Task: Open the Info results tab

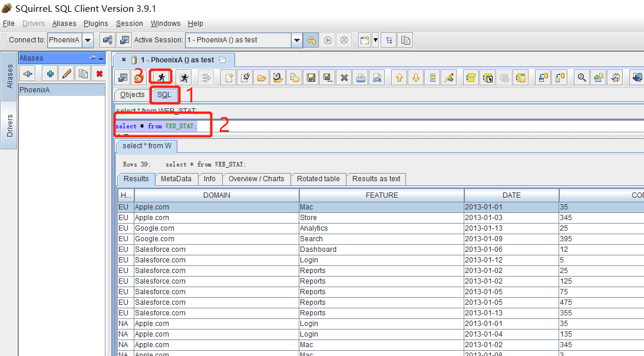Action: 210,179
